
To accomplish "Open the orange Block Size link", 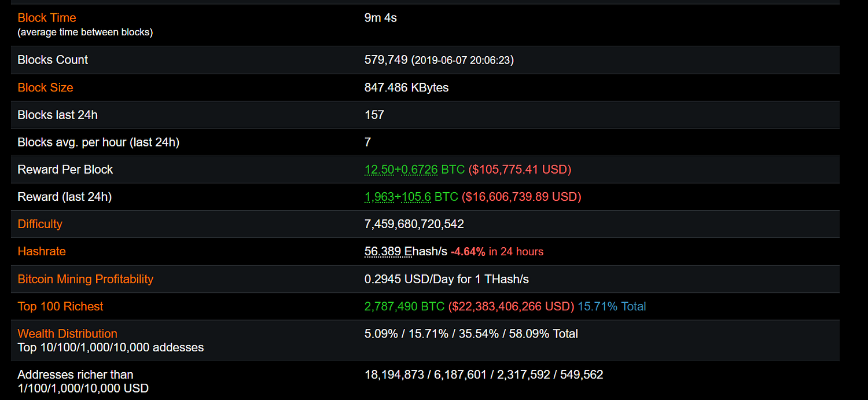I will click(46, 87).
